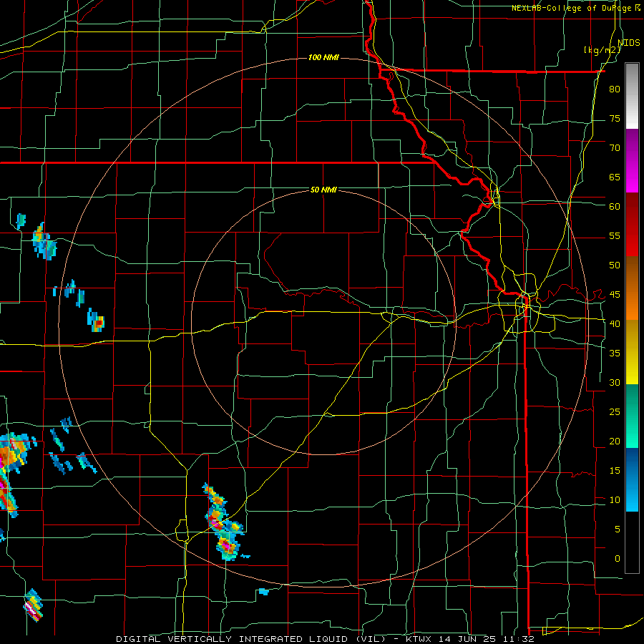
Task: Click the 70 value on the scale
Action: tap(615, 148)
